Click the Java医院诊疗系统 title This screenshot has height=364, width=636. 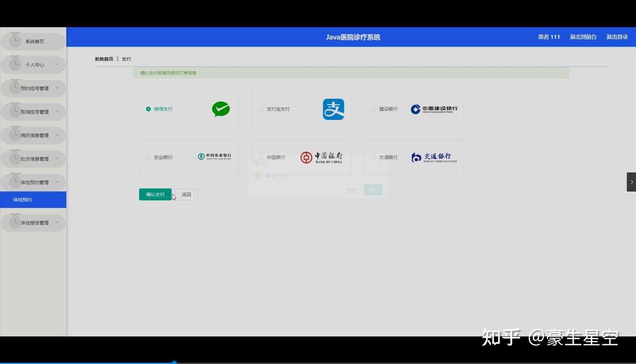353,37
